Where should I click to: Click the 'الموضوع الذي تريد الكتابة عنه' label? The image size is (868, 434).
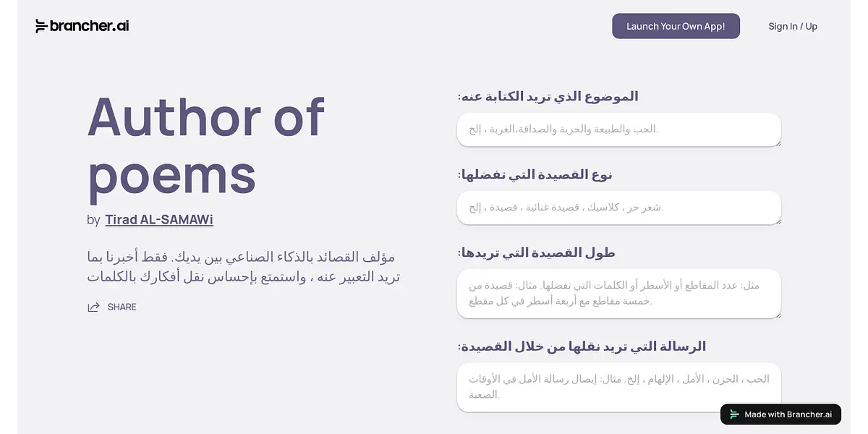(548, 96)
